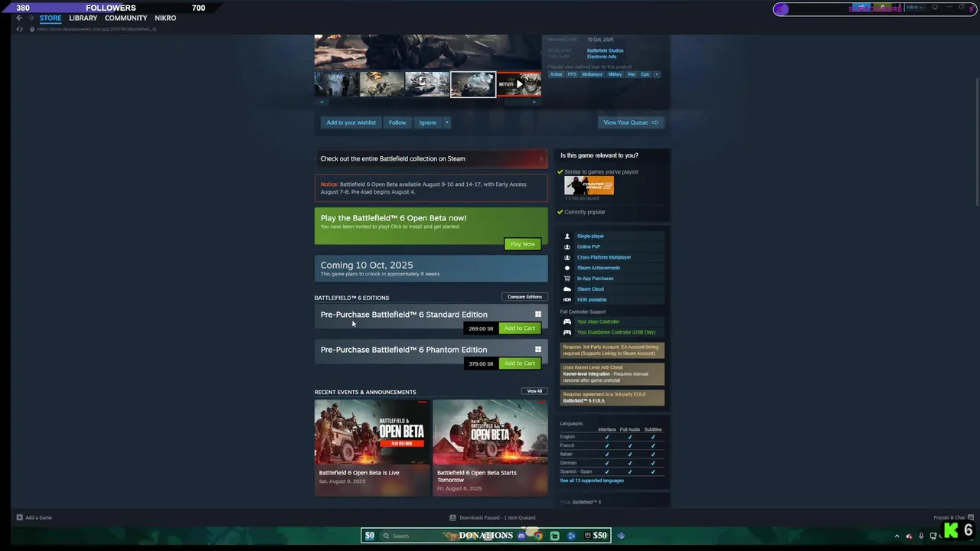Viewport: 980px width, 551px height.
Task: Click View Your Queue button
Action: pos(631,122)
